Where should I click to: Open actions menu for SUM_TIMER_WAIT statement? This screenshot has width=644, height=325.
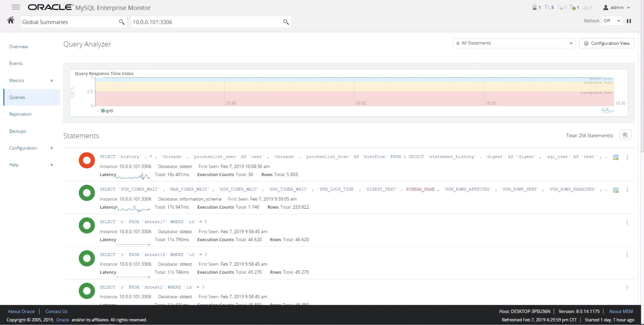tap(627, 190)
